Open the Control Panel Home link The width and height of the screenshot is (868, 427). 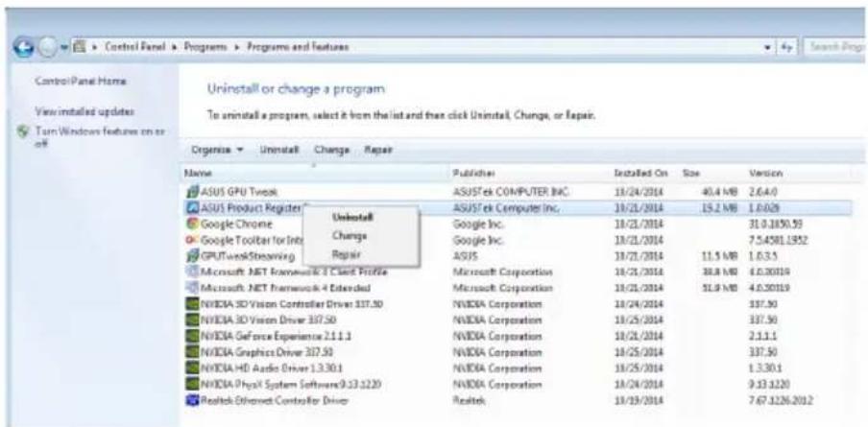81,81
